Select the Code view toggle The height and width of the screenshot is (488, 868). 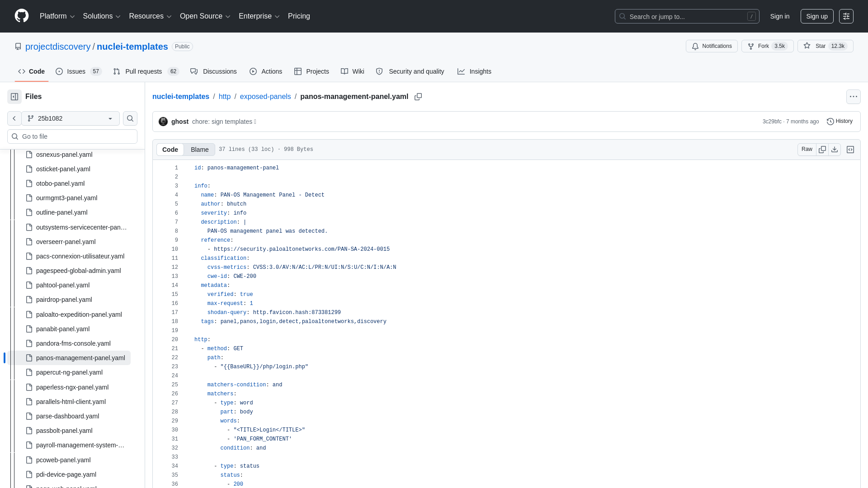170,150
